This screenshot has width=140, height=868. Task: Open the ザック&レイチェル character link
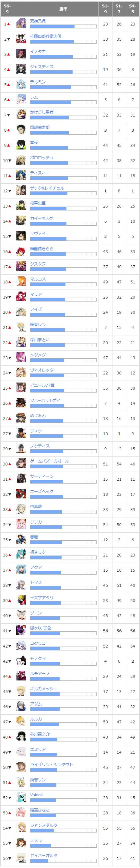[x=47, y=188]
